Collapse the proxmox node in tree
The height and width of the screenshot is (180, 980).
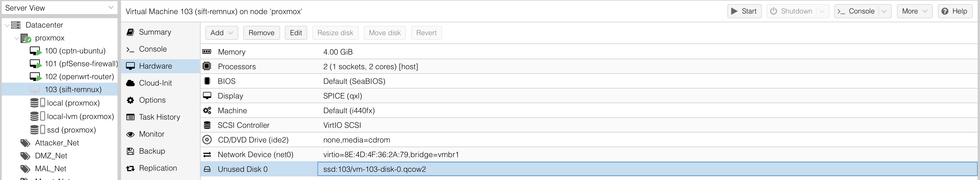pyautogui.click(x=16, y=38)
